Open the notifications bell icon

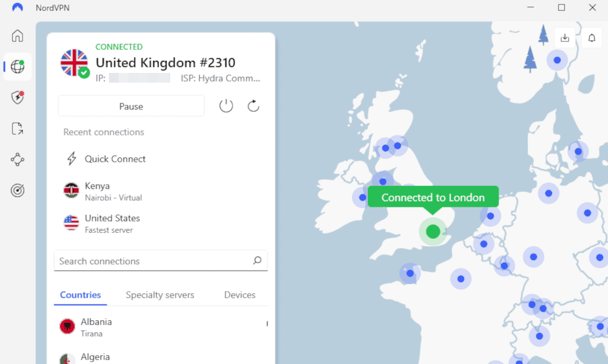coord(592,38)
